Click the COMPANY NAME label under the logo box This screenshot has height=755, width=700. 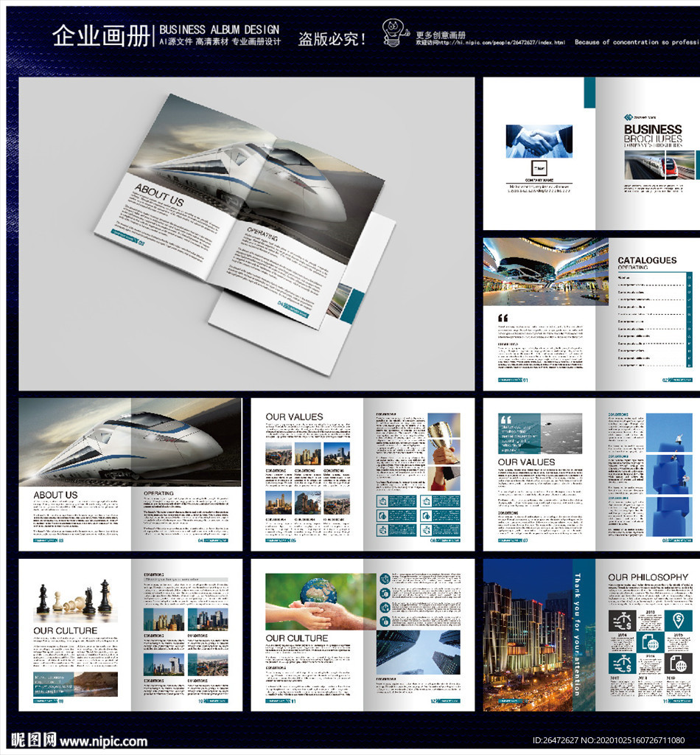point(539,180)
